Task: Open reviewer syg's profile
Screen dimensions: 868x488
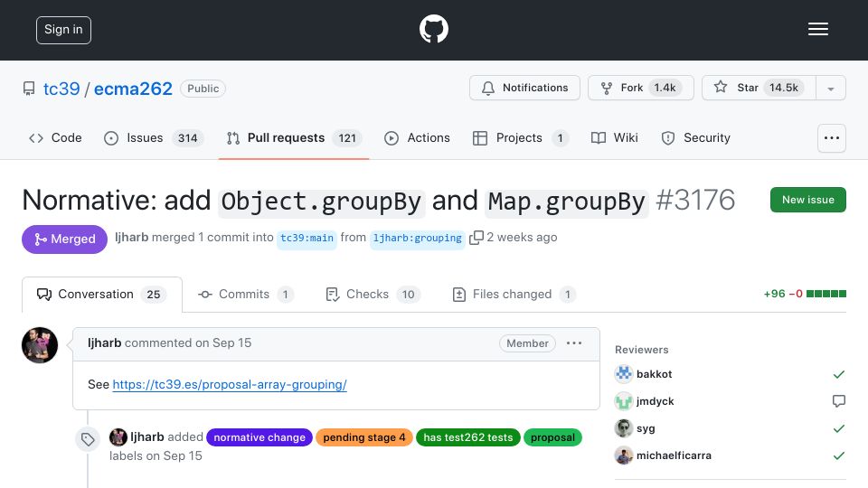Action: (x=646, y=428)
